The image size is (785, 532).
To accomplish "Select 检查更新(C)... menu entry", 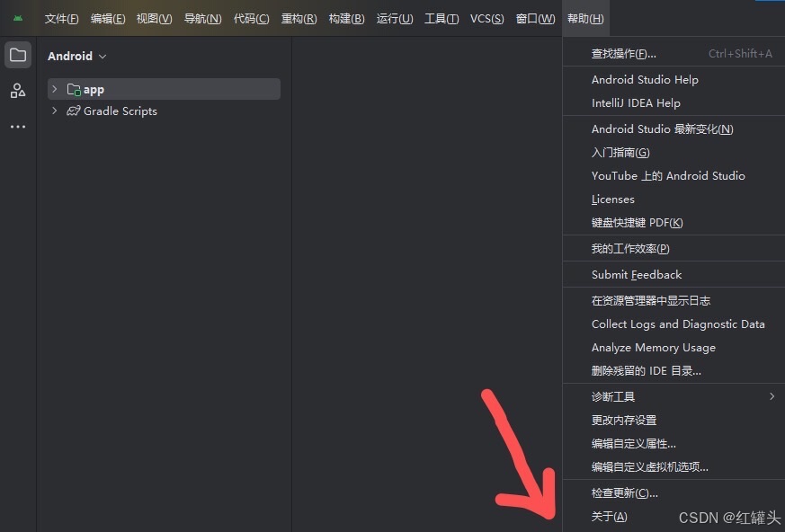I will click(x=673, y=493).
